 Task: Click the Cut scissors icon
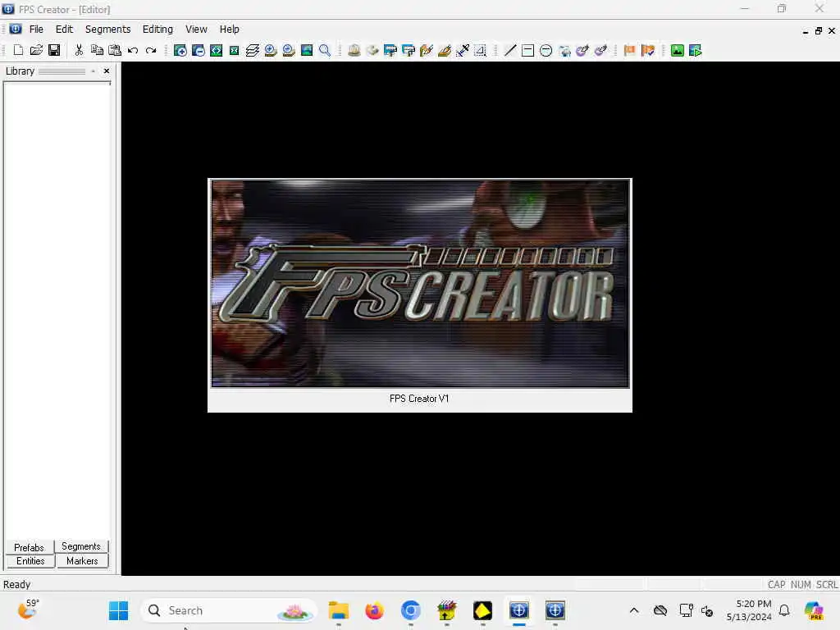pyautogui.click(x=80, y=50)
